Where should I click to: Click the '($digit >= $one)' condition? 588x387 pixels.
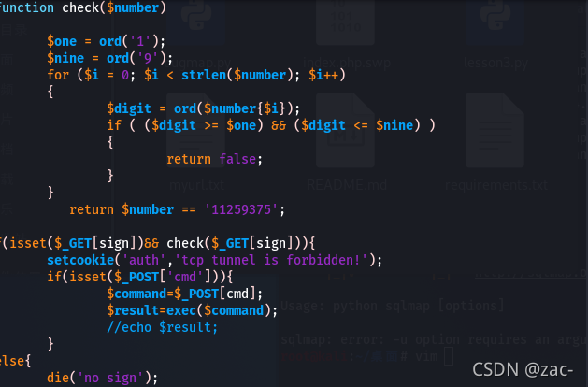[x=204, y=125]
